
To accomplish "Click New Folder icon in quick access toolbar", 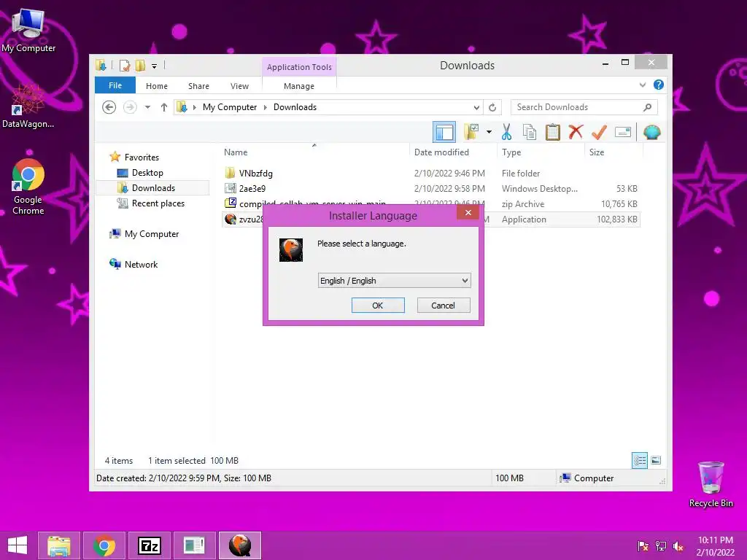I will coord(140,66).
